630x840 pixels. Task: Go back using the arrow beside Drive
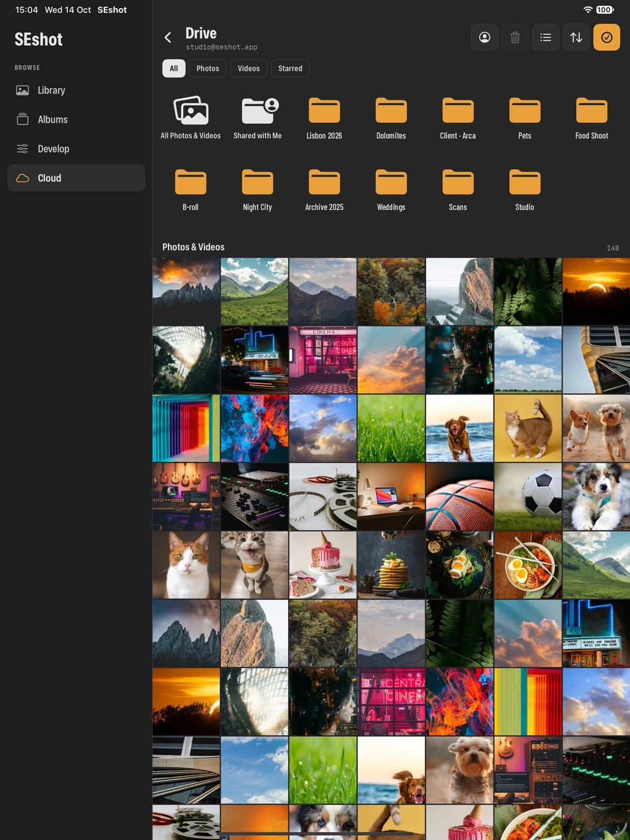pyautogui.click(x=168, y=38)
